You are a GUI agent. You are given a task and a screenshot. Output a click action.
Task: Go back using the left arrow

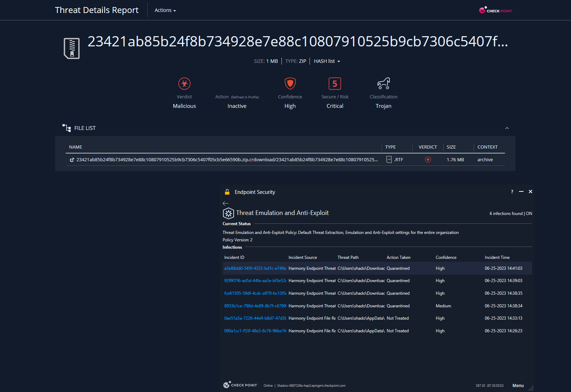[x=226, y=203]
